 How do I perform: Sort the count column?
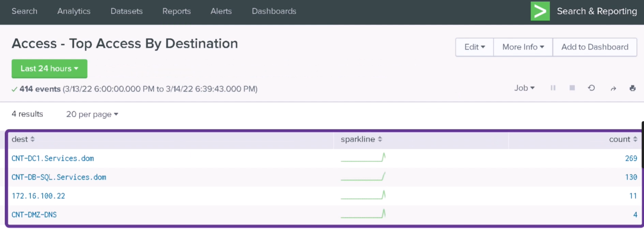coord(635,139)
